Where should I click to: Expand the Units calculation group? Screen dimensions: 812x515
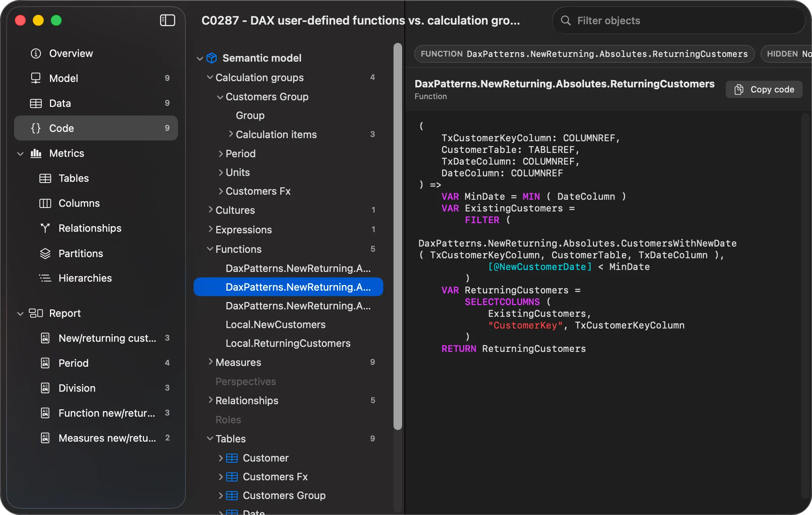coord(221,172)
